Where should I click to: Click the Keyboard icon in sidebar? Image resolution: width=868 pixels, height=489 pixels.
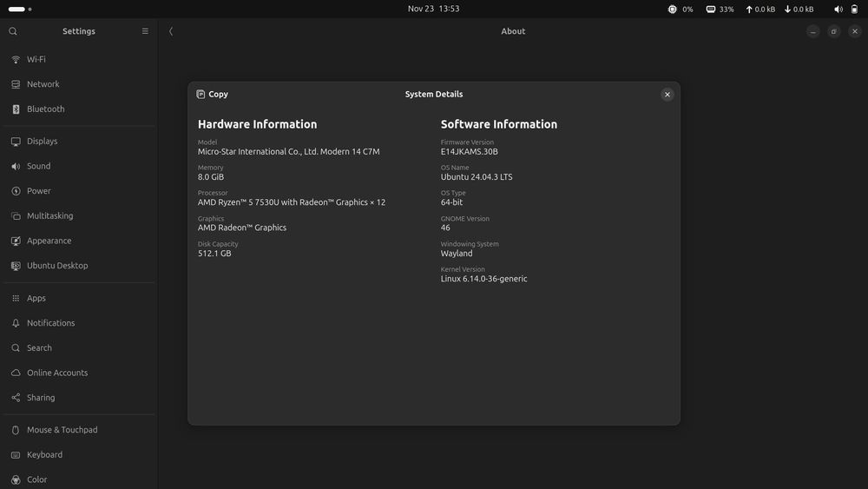16,454
